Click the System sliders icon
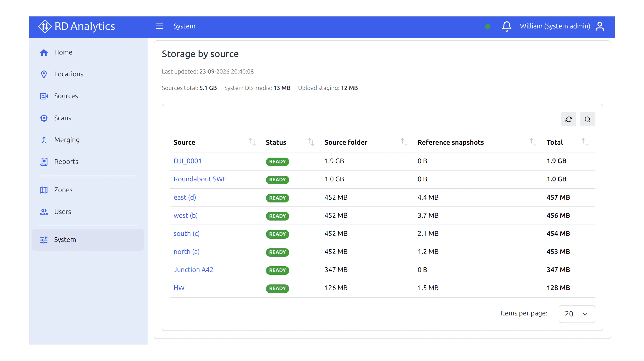Viewport: 644px width, 361px height. pyautogui.click(x=44, y=240)
